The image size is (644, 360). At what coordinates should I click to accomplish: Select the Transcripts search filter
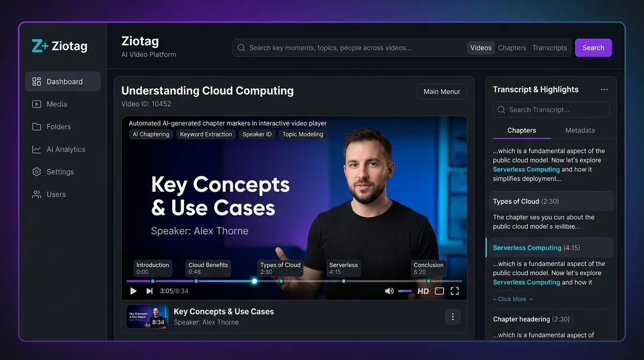(550, 48)
